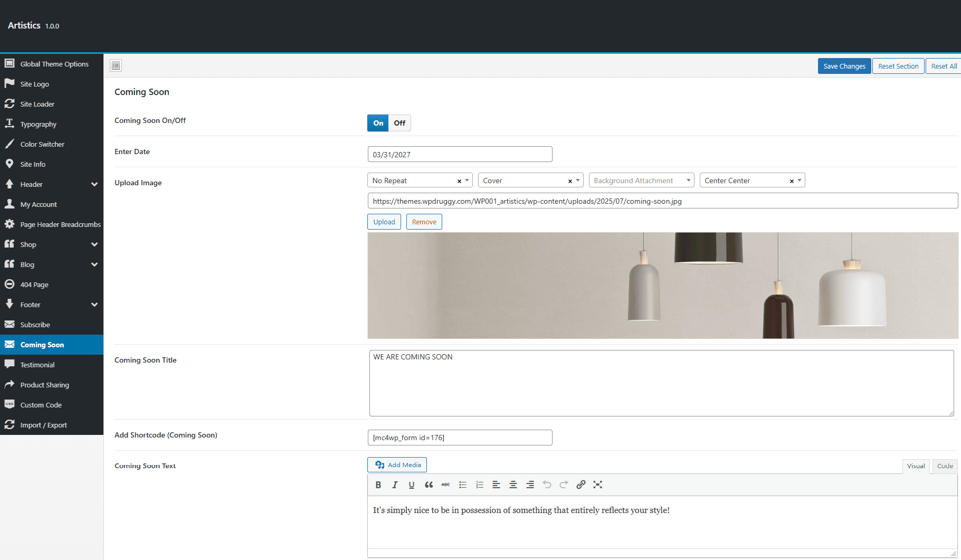The height and width of the screenshot is (560, 961).
Task: Apply strikethrough formatting
Action: tap(445, 485)
